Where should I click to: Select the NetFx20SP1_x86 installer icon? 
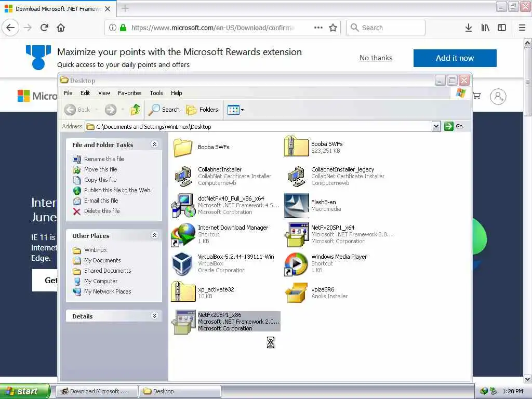183,322
